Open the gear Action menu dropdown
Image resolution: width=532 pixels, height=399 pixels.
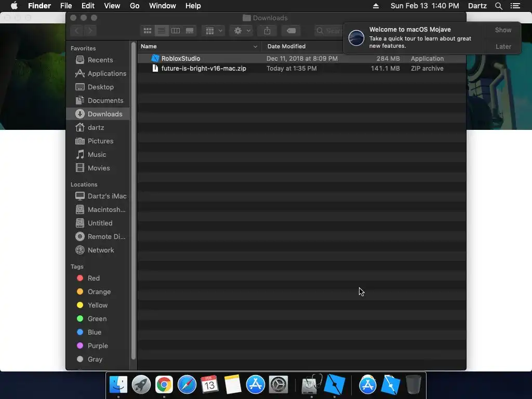[242, 31]
